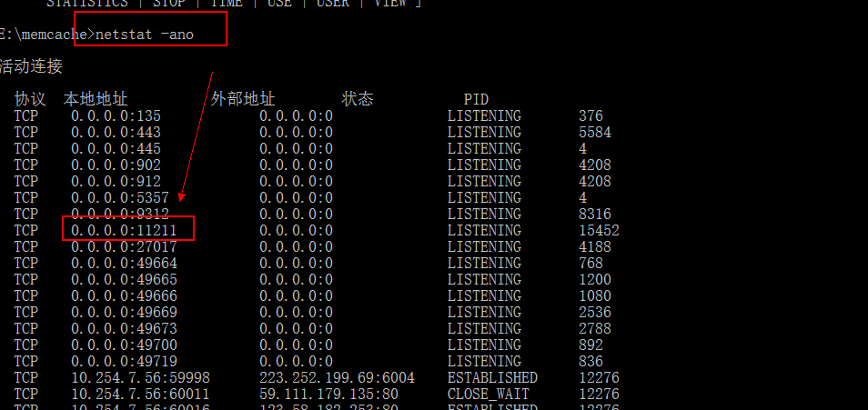868x410 pixels.
Task: Click the 外部地址 column header
Action: coord(243,99)
